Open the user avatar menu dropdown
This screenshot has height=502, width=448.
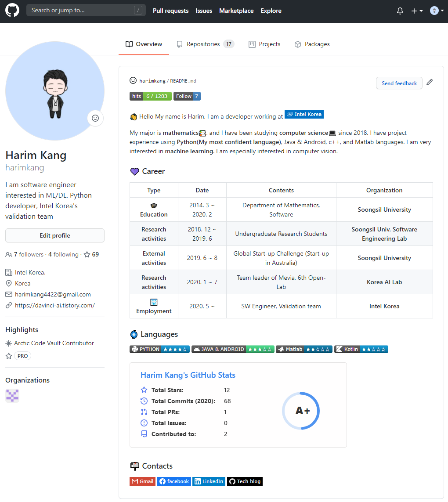[437, 11]
